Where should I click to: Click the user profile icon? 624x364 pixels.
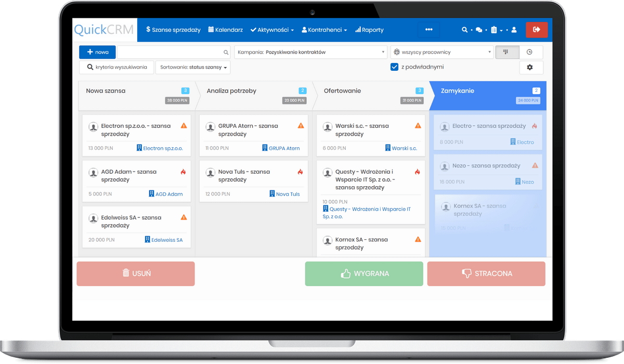click(514, 30)
